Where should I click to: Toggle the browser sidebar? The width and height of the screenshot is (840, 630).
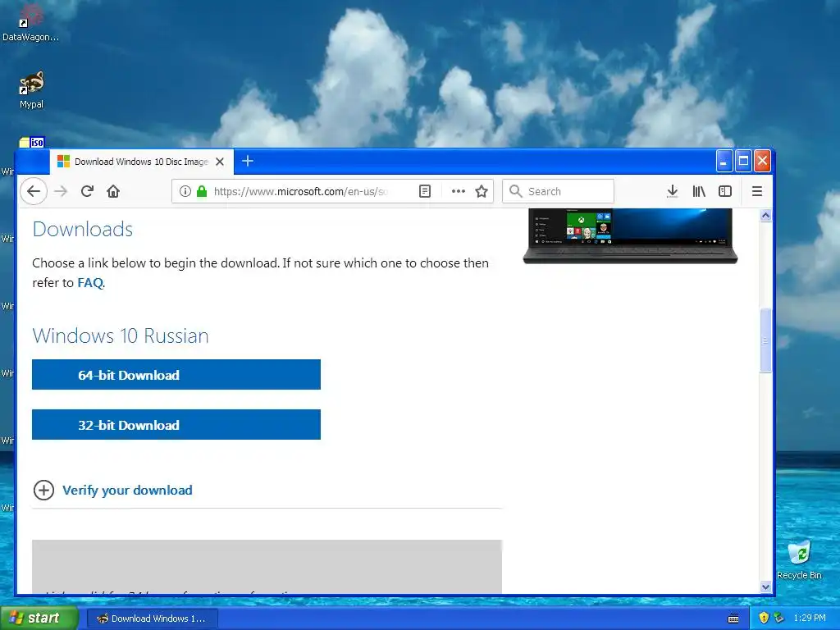pos(725,191)
